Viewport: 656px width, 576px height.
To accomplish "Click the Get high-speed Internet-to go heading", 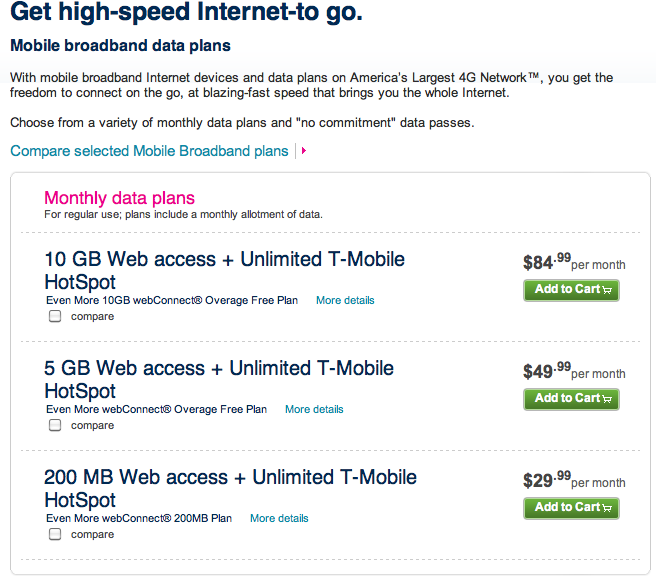I will 185,14.
